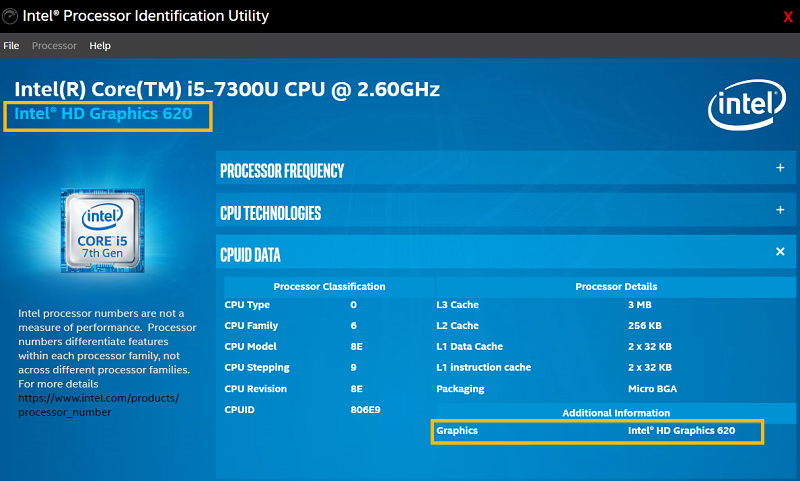Click the app icon in title bar

click(10, 16)
